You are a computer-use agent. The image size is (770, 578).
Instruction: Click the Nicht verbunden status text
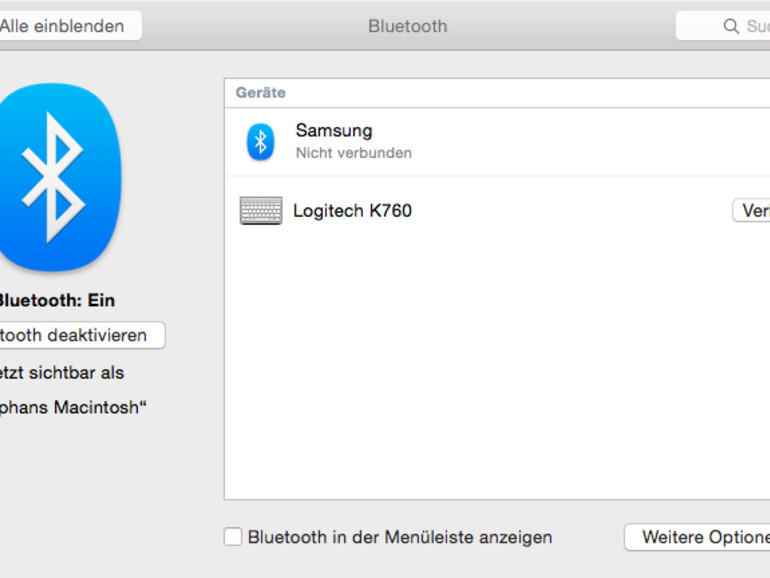point(354,153)
